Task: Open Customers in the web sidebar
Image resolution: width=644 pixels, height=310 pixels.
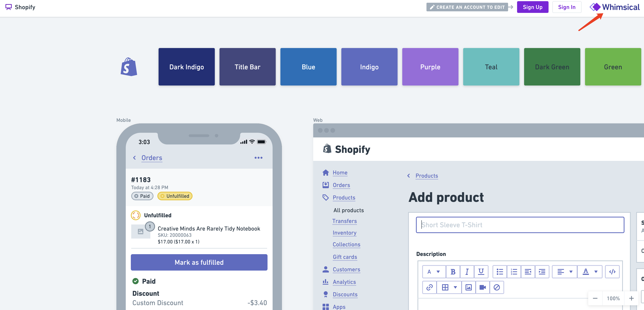Action: pos(346,270)
